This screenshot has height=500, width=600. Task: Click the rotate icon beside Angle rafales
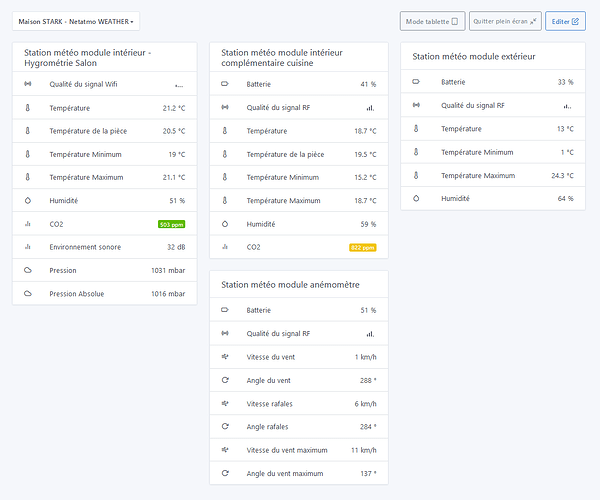point(225,426)
